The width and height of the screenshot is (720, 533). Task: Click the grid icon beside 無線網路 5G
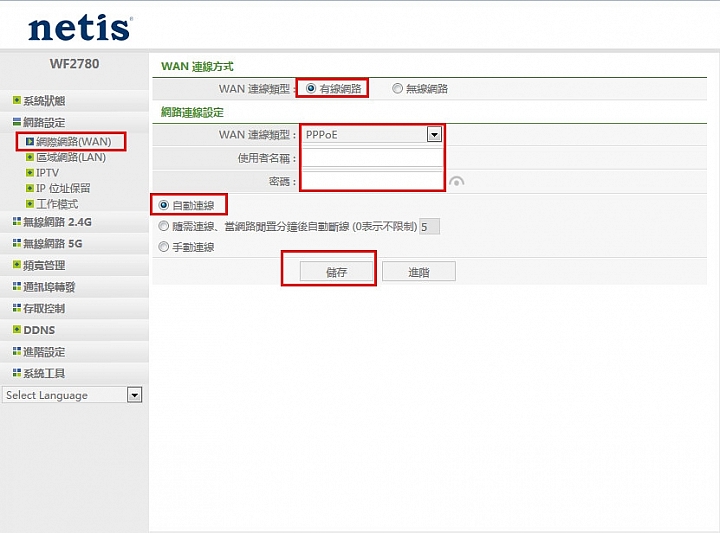(x=17, y=243)
